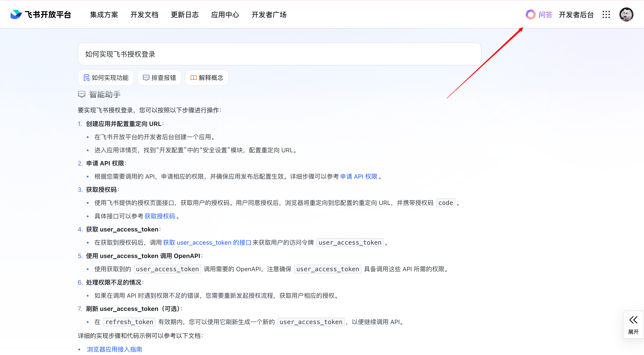Select the 排查报错 prompt chip

tap(159, 78)
